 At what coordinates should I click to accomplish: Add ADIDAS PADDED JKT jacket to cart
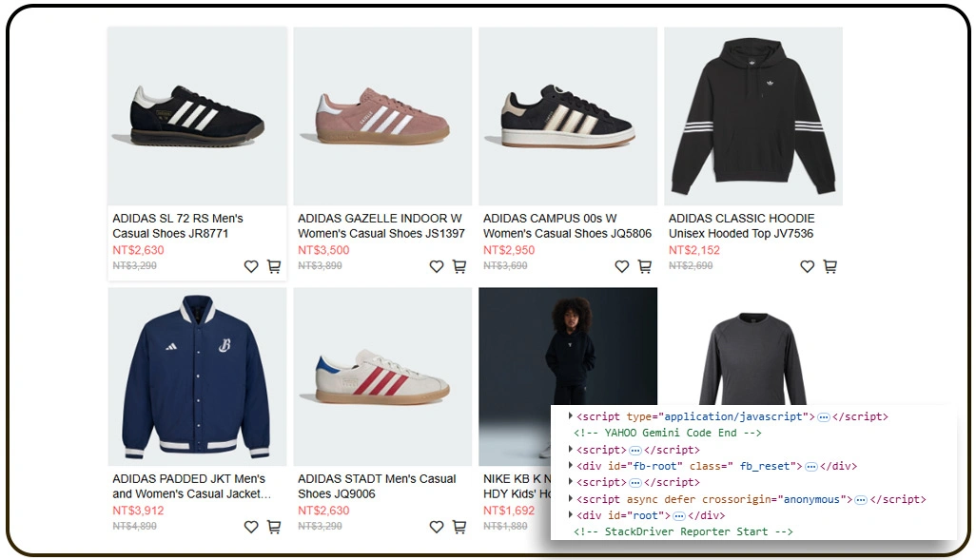pyautogui.click(x=274, y=527)
